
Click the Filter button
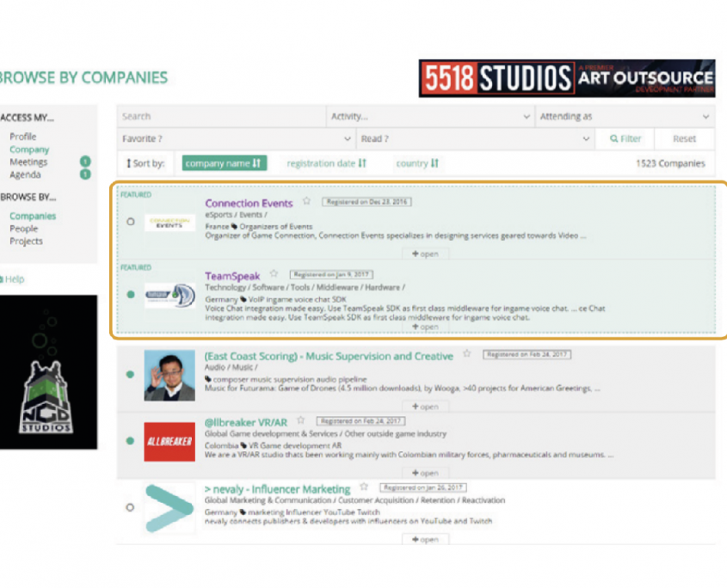pyautogui.click(x=625, y=138)
